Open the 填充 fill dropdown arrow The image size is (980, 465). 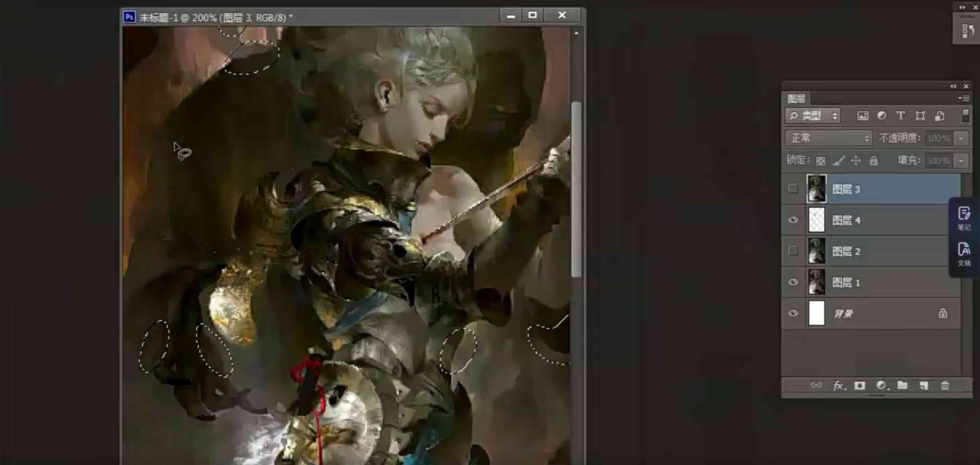coord(961,161)
